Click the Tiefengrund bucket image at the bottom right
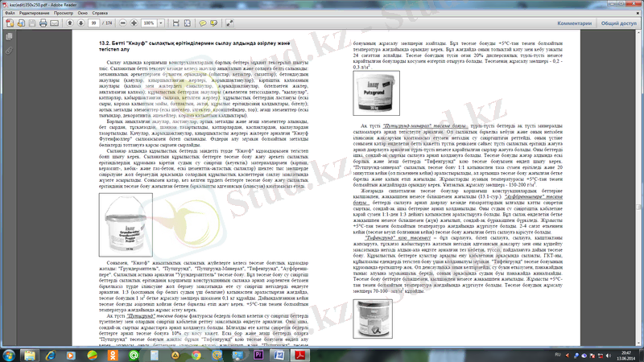 373,319
